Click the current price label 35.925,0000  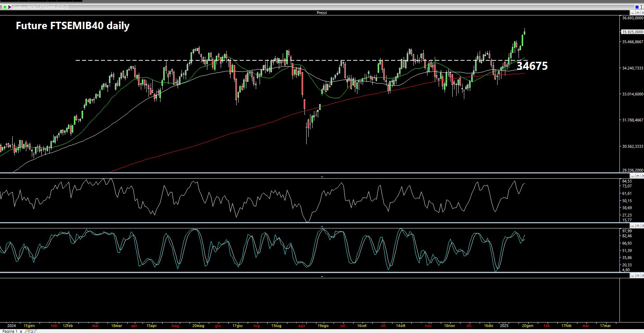(632, 32)
